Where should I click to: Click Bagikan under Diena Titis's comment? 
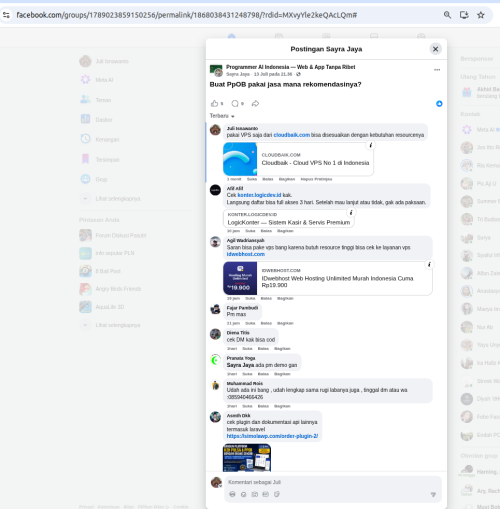pos(282,349)
